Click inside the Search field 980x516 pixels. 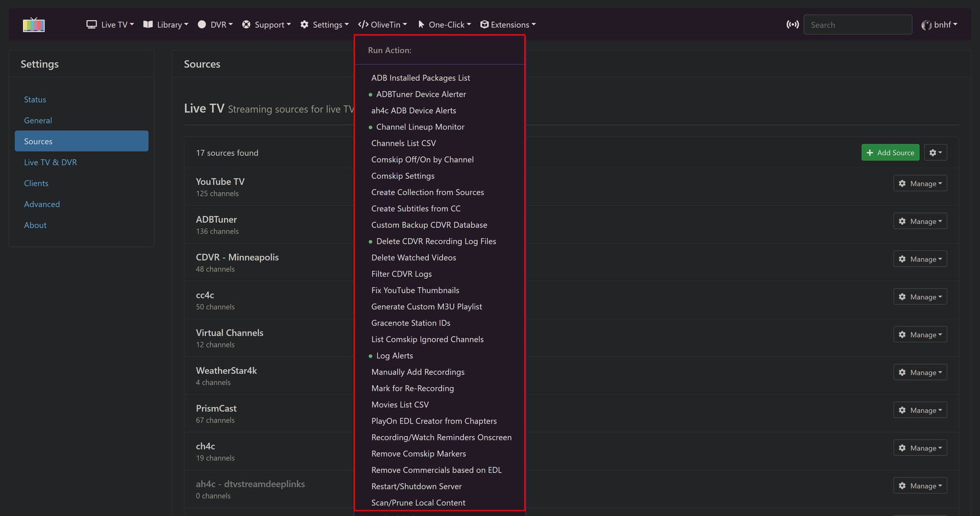coord(857,25)
